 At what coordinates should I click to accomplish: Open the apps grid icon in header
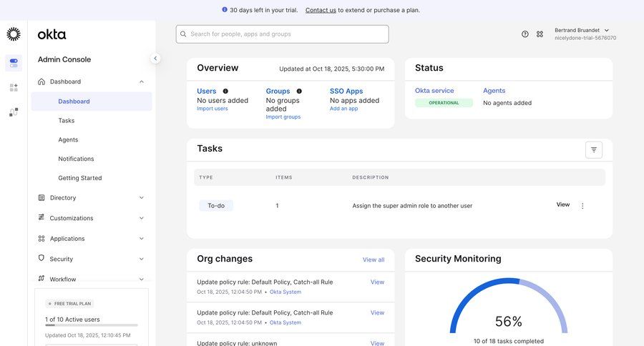tap(540, 34)
